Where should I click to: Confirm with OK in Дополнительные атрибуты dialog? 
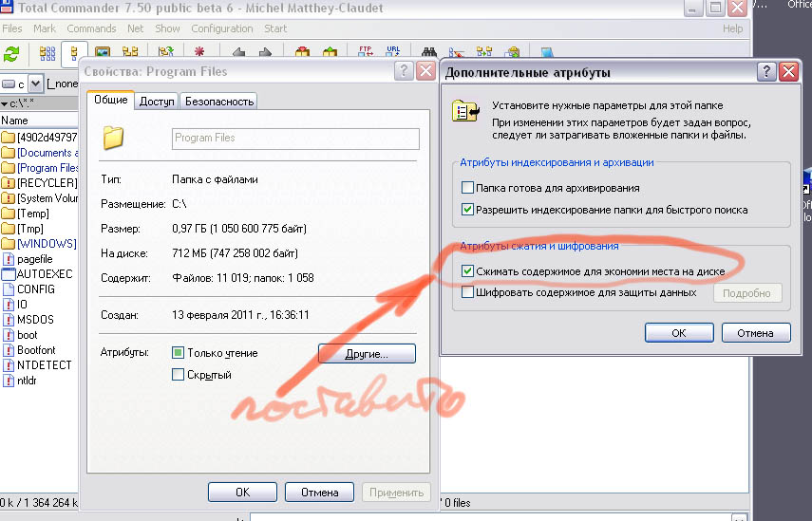click(679, 333)
